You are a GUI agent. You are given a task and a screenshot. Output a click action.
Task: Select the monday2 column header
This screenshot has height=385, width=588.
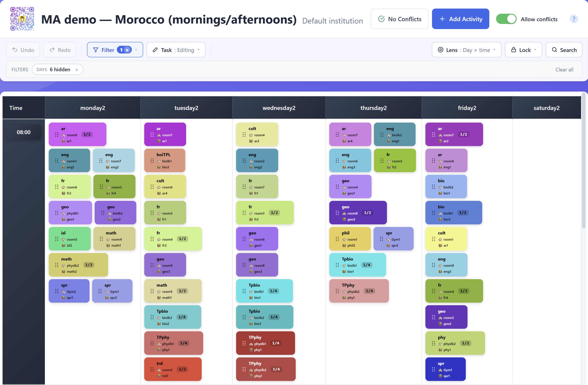[x=93, y=108]
